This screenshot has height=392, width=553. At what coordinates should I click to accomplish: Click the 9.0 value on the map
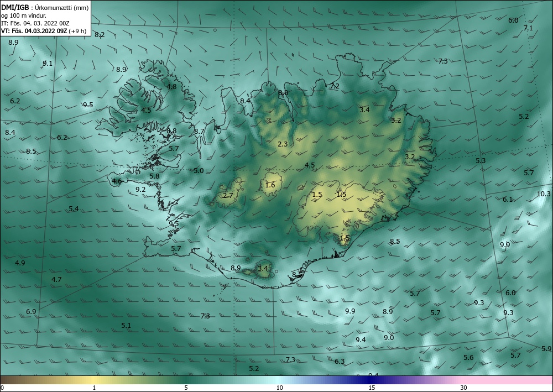(389, 338)
